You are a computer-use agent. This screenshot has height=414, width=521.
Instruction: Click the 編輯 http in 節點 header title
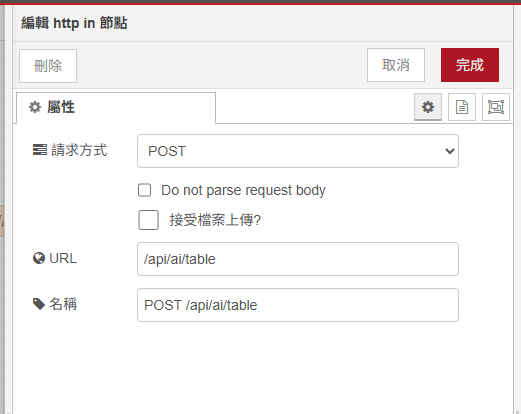pyautogui.click(x=74, y=23)
